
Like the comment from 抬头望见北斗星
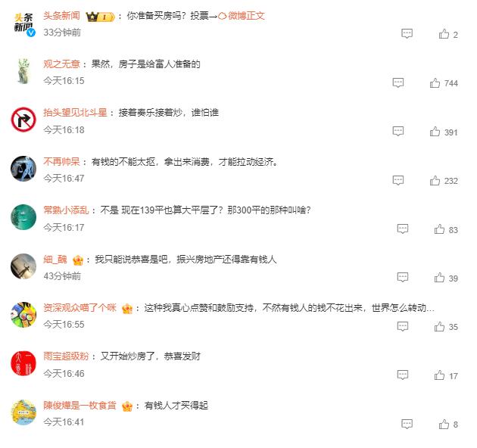click(435, 132)
